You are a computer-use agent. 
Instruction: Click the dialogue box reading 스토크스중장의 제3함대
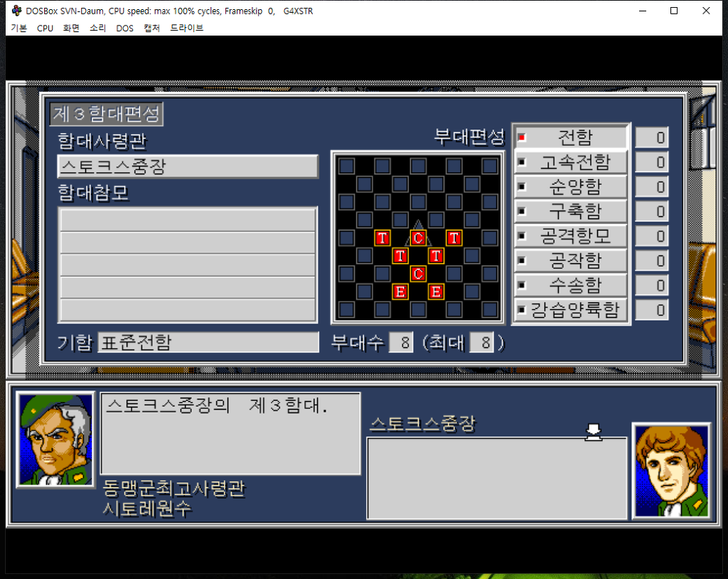230,434
